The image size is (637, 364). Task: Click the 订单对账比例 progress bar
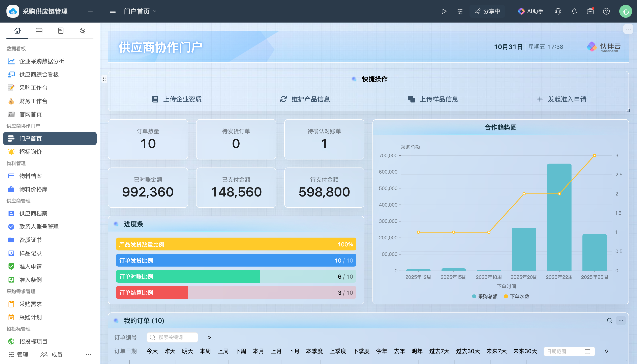[236, 276]
